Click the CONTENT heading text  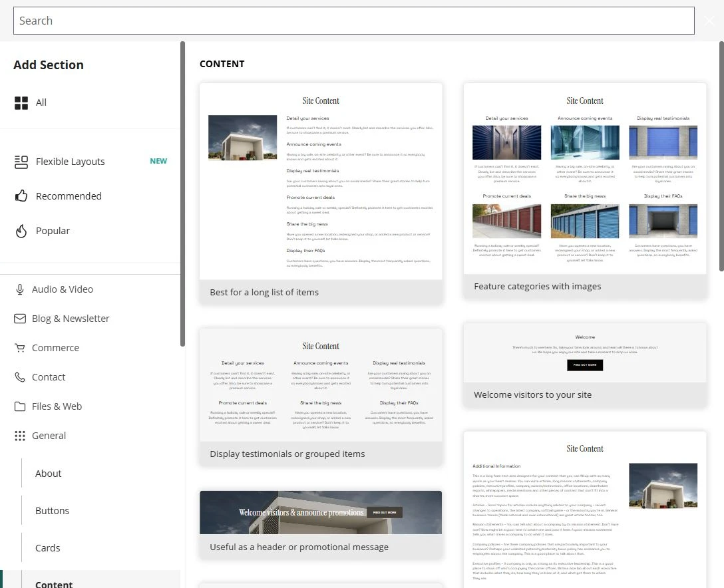click(222, 64)
